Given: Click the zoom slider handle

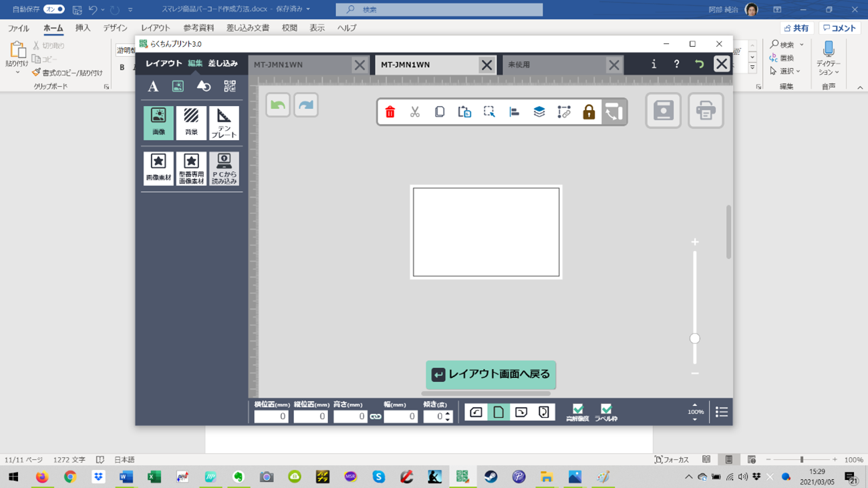Looking at the screenshot, I should click(695, 338).
